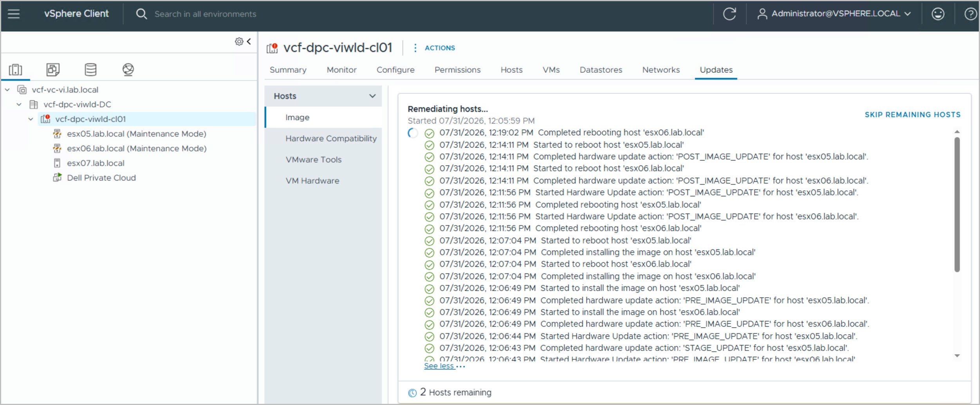The width and height of the screenshot is (980, 405).
Task: Click cluster alert icon in tree for vcf-dpc-viwld-cl01
Action: (45, 119)
